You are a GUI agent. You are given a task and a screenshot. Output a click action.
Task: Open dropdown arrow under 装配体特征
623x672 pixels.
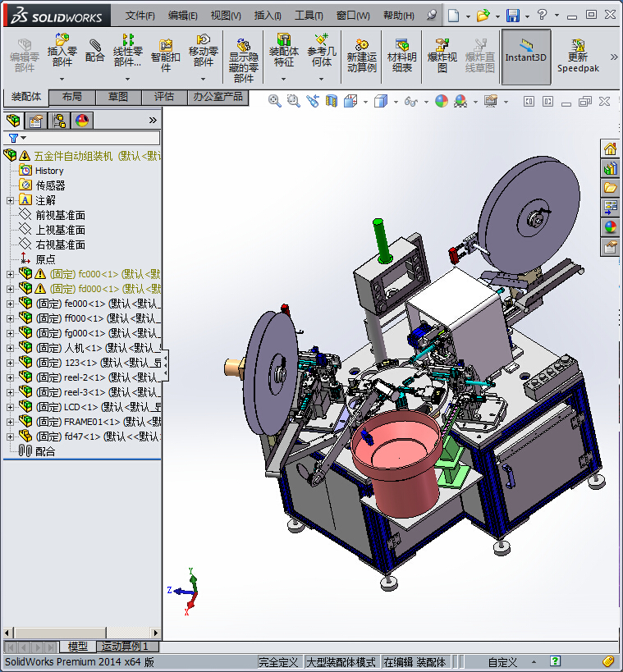283,80
